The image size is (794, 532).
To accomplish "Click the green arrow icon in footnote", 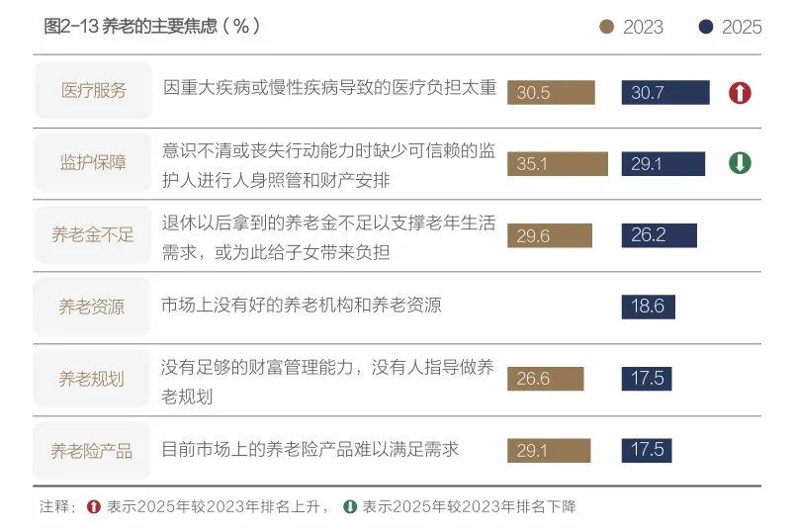I will click(350, 506).
